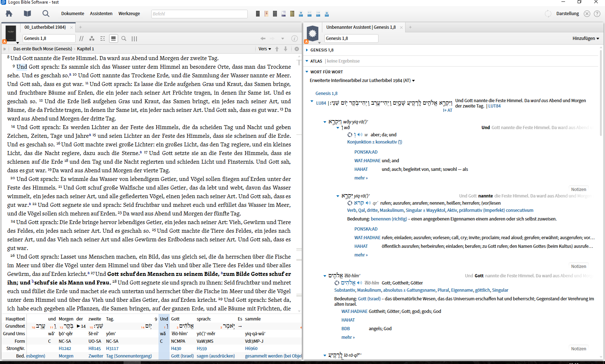This screenshot has height=364, width=605.
Task: Open Strong's H1242 link
Action: tap(65, 349)
